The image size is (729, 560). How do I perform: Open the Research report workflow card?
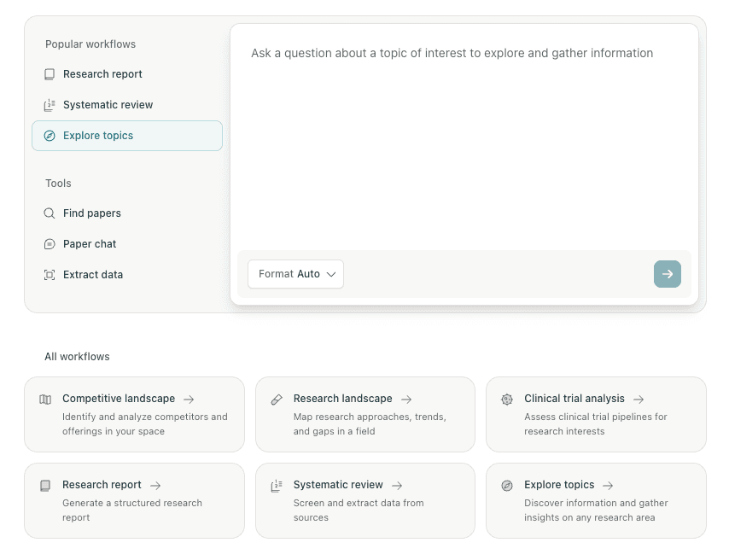(134, 500)
